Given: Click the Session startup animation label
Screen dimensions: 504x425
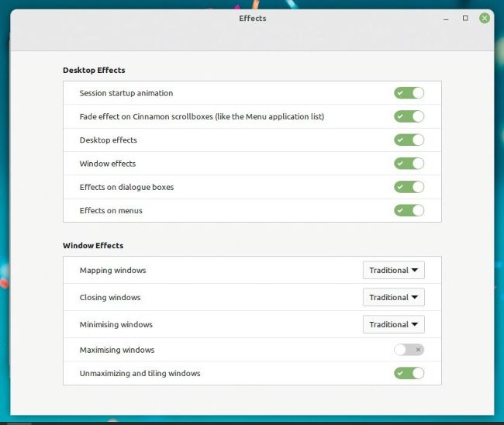Looking at the screenshot, I should [x=126, y=93].
